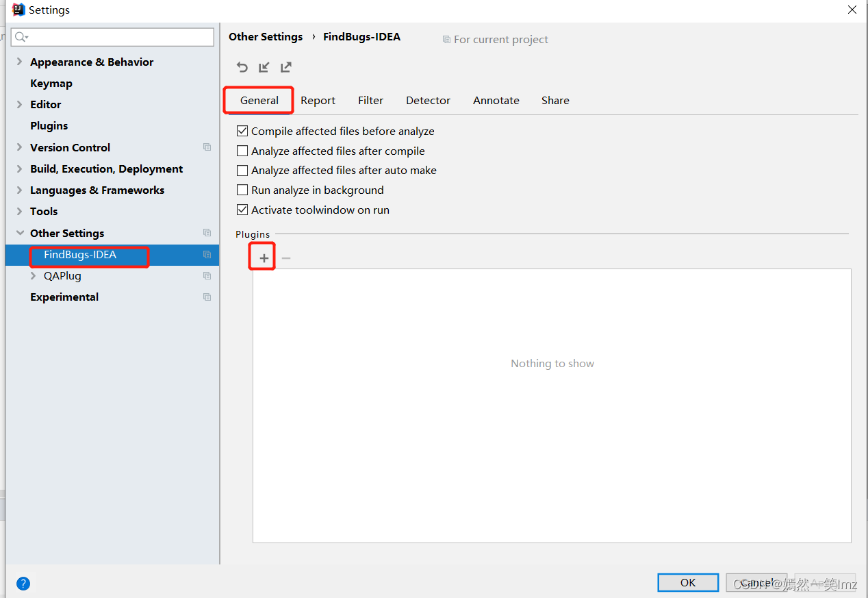
Task: Select Plugins in the settings sidebar
Action: click(x=49, y=125)
